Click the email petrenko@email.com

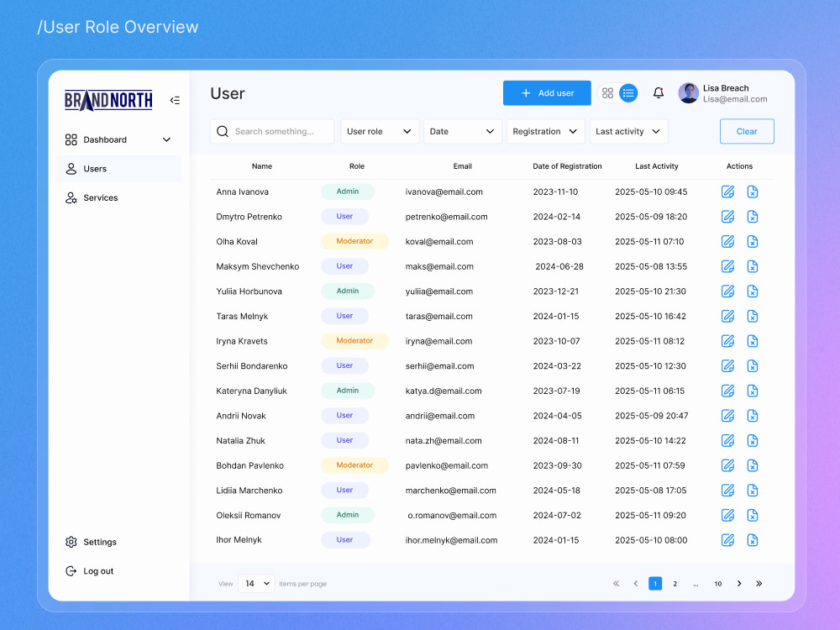(446, 217)
